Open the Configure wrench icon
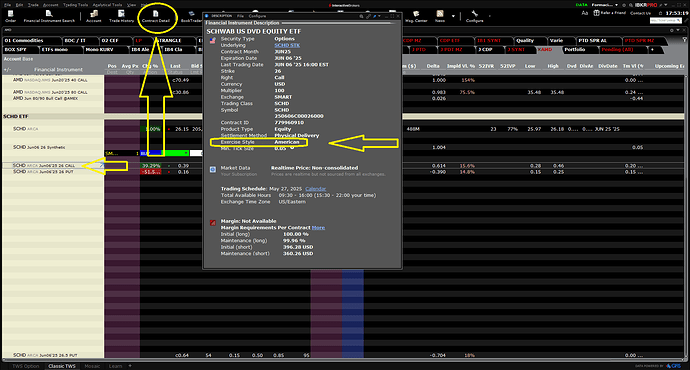The width and height of the screenshot is (690, 370). click(474, 16)
